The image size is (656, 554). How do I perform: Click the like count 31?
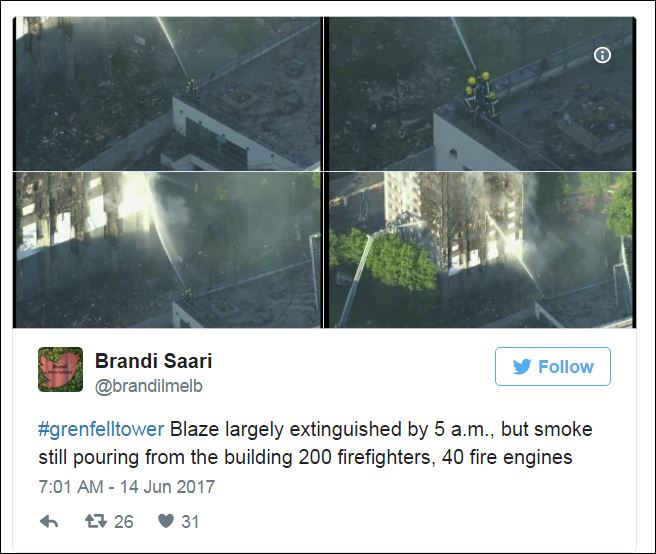click(x=190, y=522)
